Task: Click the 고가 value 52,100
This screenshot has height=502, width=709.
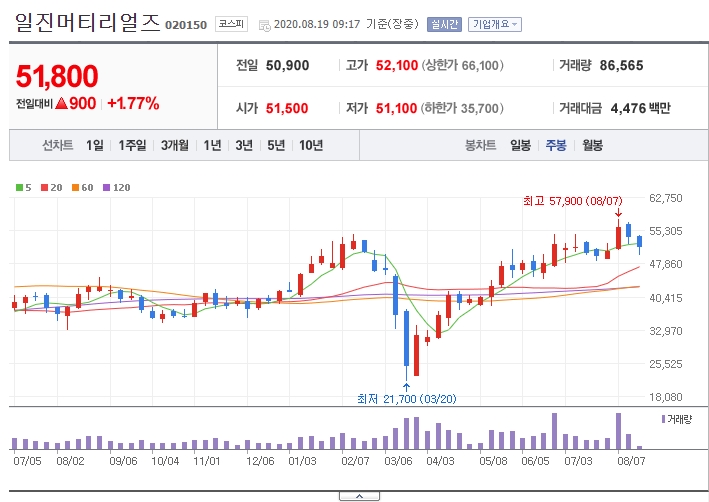Action: pos(397,66)
